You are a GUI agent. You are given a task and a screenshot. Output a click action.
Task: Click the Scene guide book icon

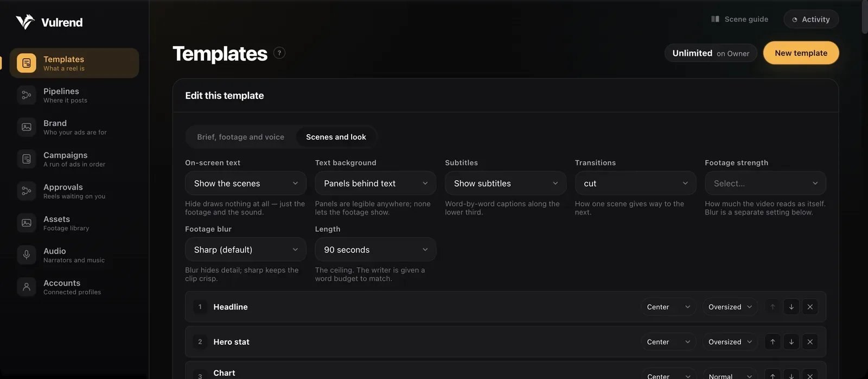click(x=715, y=19)
